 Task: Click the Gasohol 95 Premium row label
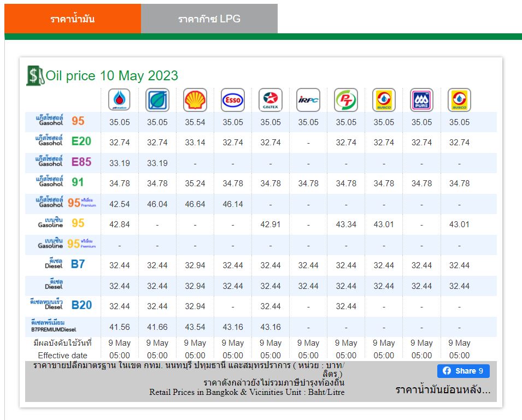coord(66,203)
